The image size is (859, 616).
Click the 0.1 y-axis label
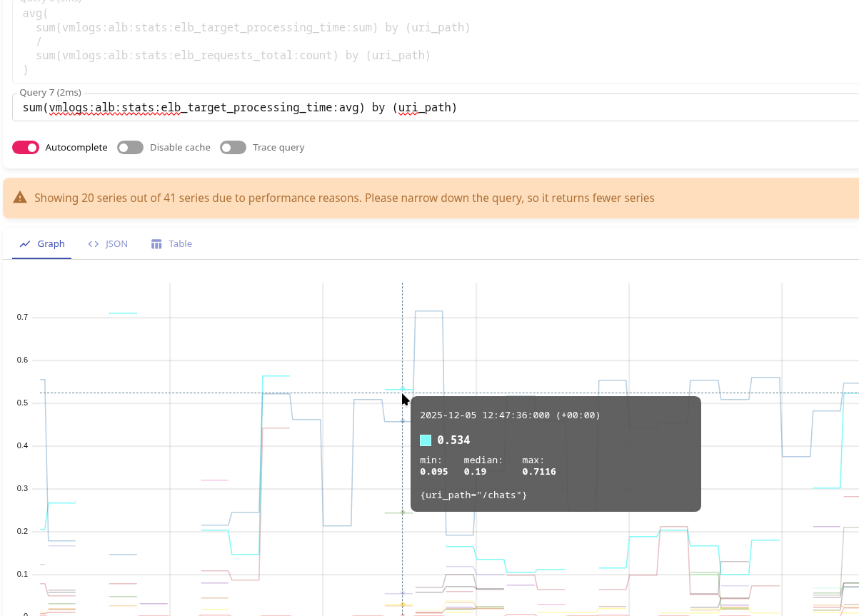pyautogui.click(x=21, y=574)
